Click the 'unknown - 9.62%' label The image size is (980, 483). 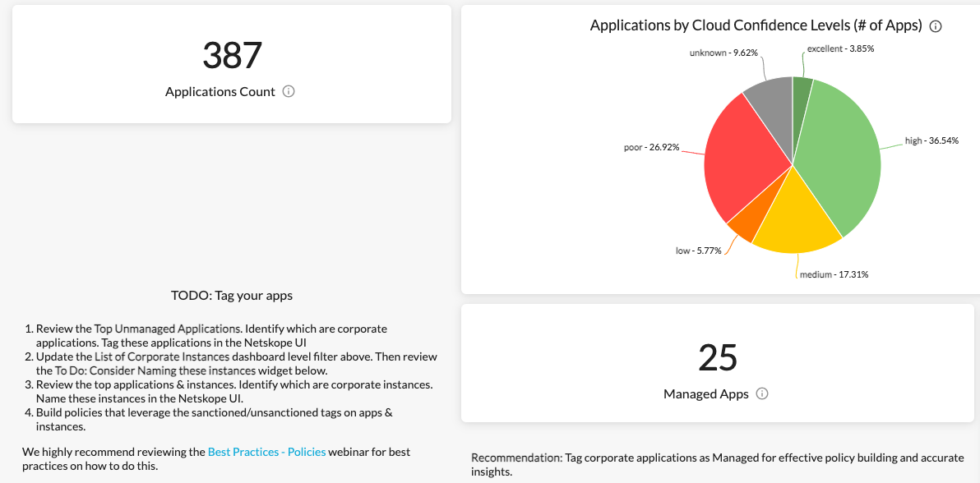pyautogui.click(x=723, y=53)
